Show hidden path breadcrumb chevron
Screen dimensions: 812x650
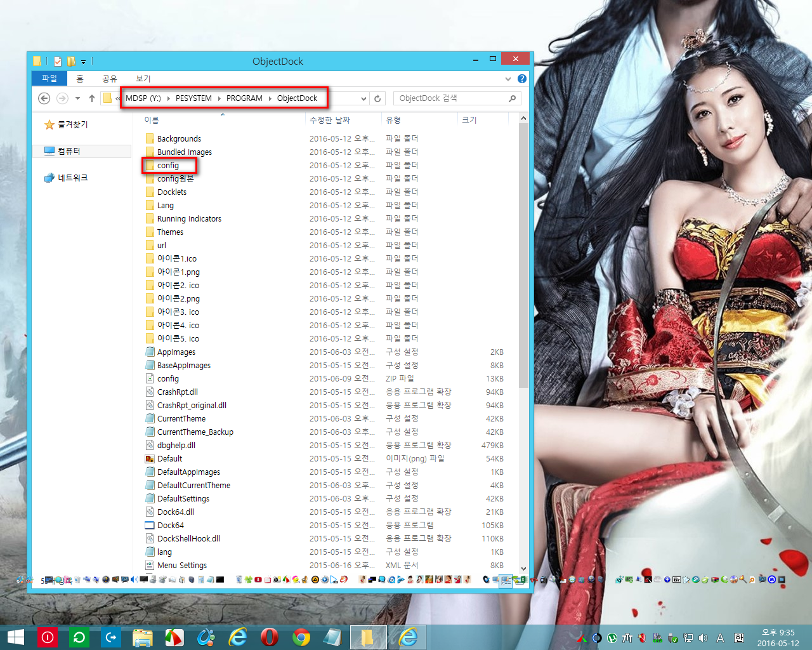pyautogui.click(x=118, y=98)
